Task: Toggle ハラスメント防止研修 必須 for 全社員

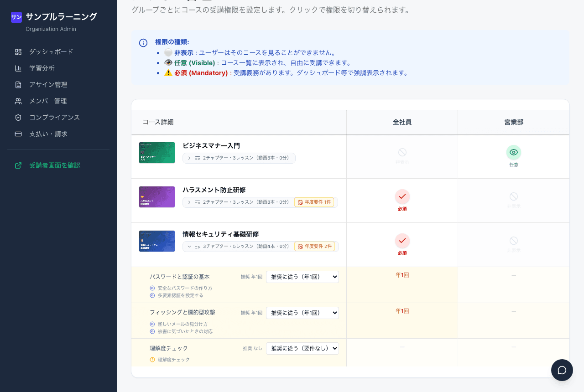Action: tap(402, 201)
